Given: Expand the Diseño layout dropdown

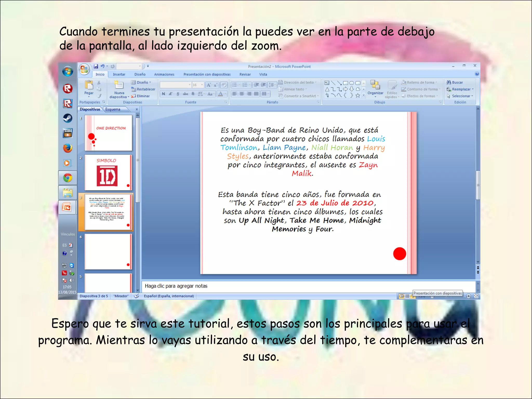Looking at the screenshot, I should (141, 82).
